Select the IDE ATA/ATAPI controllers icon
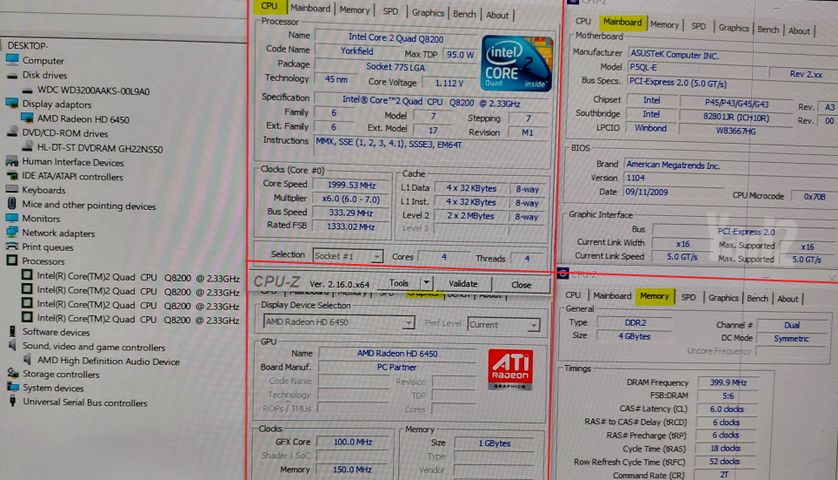838x480 pixels. tap(12, 176)
